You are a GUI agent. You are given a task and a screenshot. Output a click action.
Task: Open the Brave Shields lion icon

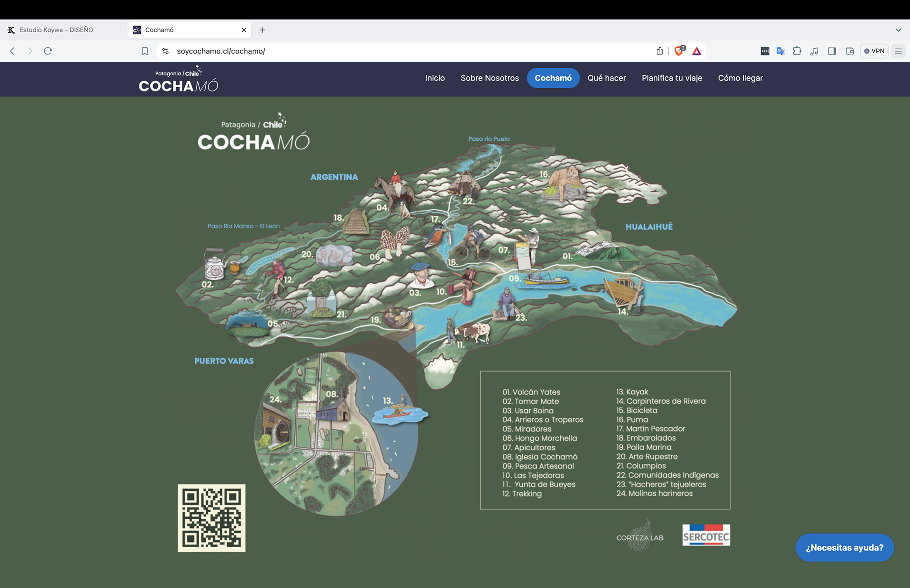tap(680, 51)
